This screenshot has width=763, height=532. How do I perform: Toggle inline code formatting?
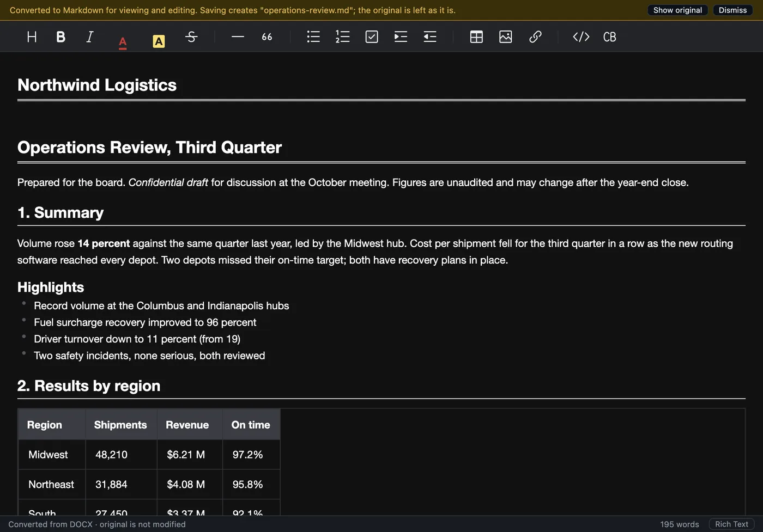(581, 36)
